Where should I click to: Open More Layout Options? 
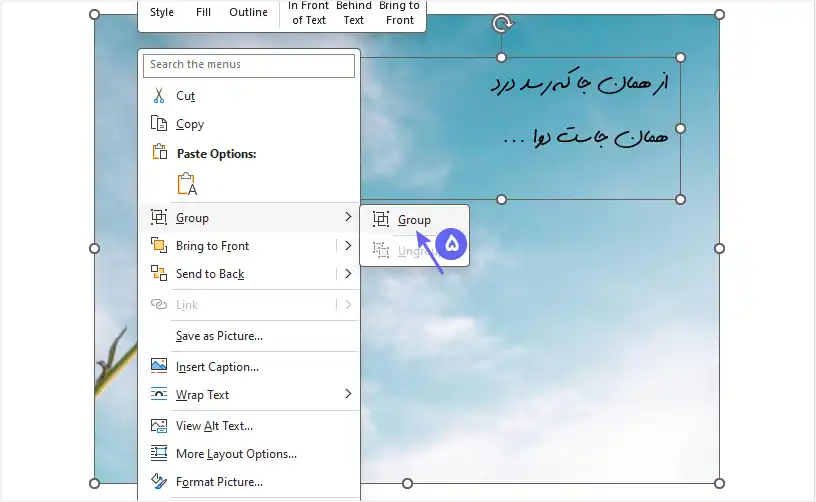tap(236, 454)
